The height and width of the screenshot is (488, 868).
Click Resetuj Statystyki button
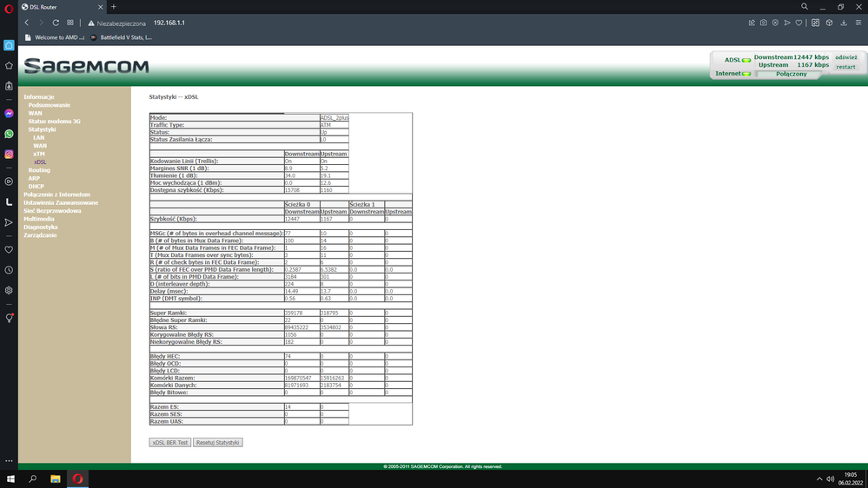coord(217,443)
